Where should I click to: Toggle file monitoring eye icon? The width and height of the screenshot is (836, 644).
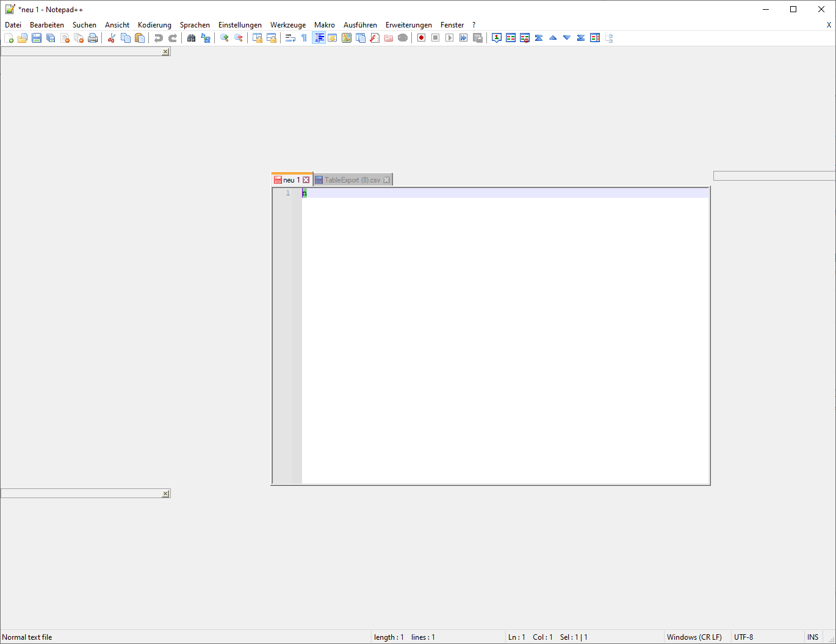[x=403, y=38]
